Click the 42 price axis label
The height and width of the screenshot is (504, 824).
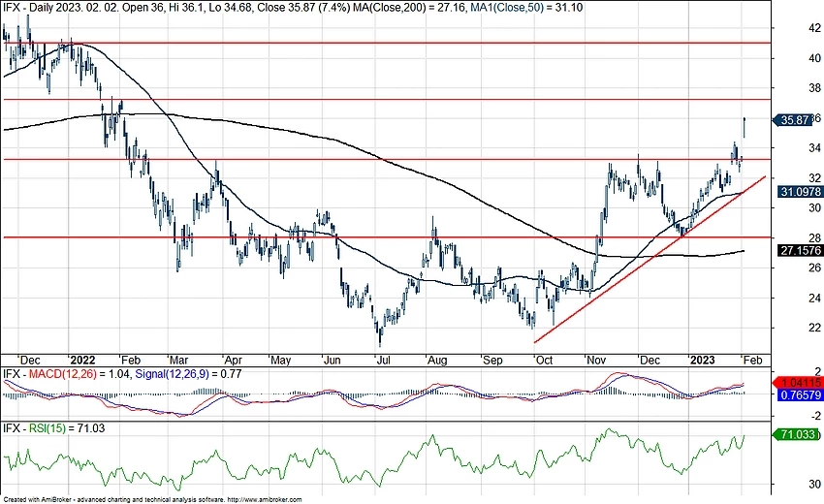click(814, 28)
